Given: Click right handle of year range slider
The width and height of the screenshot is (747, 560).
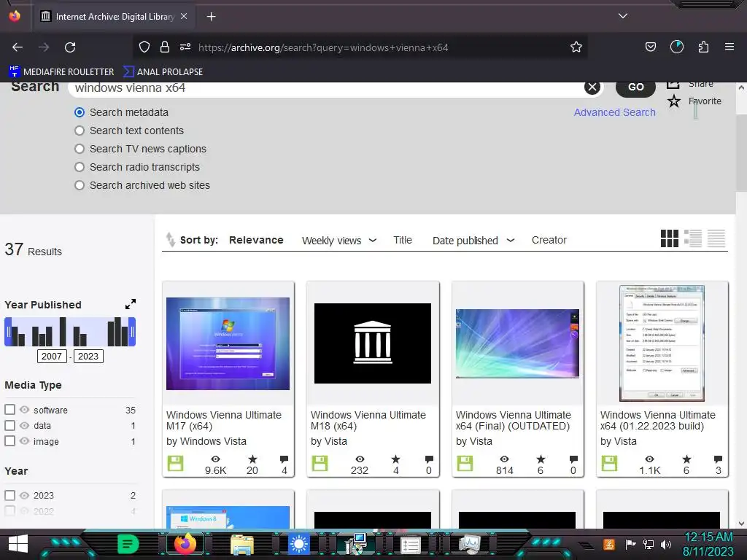Looking at the screenshot, I should pos(133,332).
